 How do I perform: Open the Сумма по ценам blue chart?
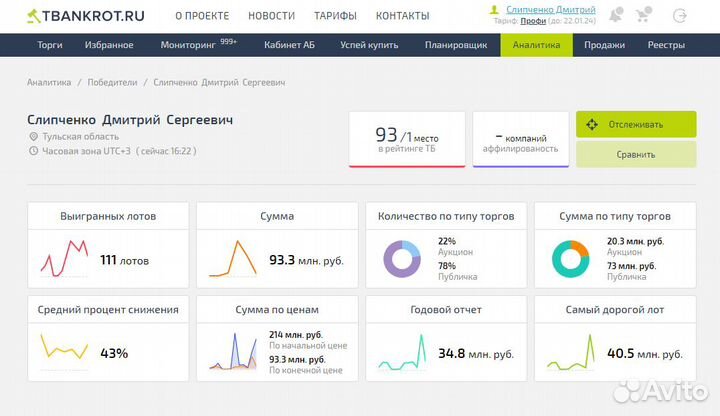pyautogui.click(x=233, y=351)
